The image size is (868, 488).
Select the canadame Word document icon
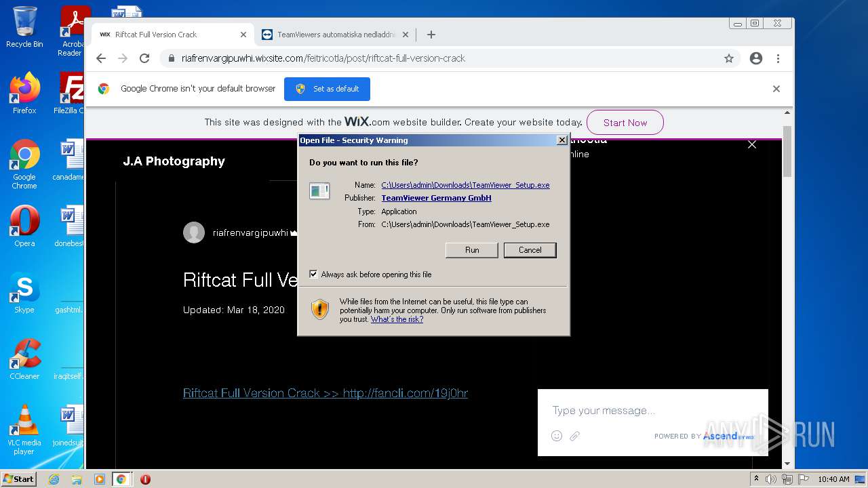pyautogui.click(x=70, y=161)
